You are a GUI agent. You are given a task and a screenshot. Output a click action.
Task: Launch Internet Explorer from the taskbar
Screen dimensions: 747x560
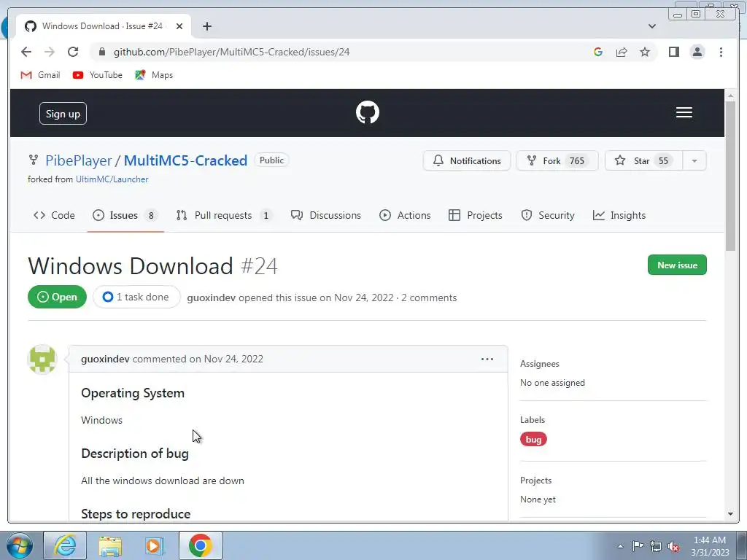[x=65, y=545]
